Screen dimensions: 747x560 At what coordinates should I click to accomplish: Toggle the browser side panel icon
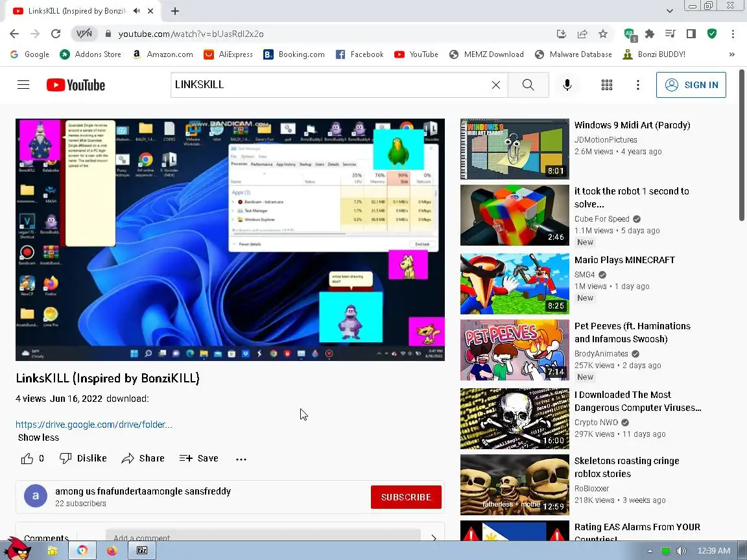[691, 34]
